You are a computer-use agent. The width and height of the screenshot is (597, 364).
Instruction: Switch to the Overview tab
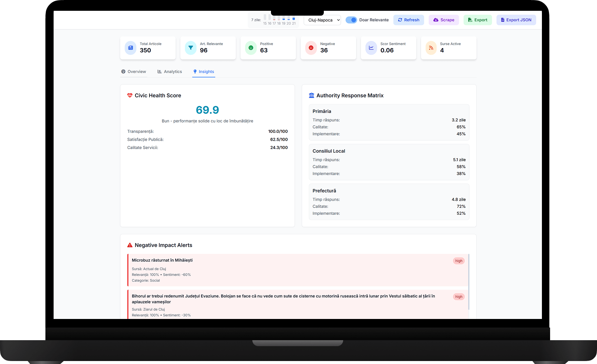[134, 71]
